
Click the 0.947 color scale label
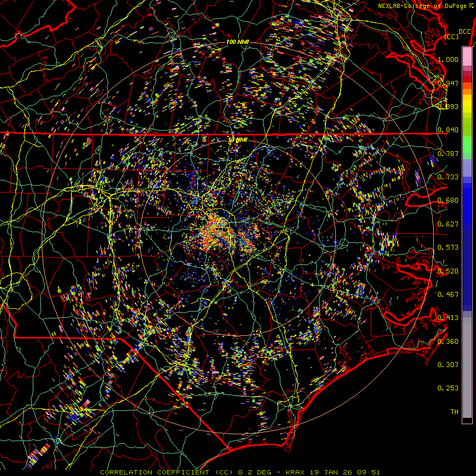click(x=448, y=83)
